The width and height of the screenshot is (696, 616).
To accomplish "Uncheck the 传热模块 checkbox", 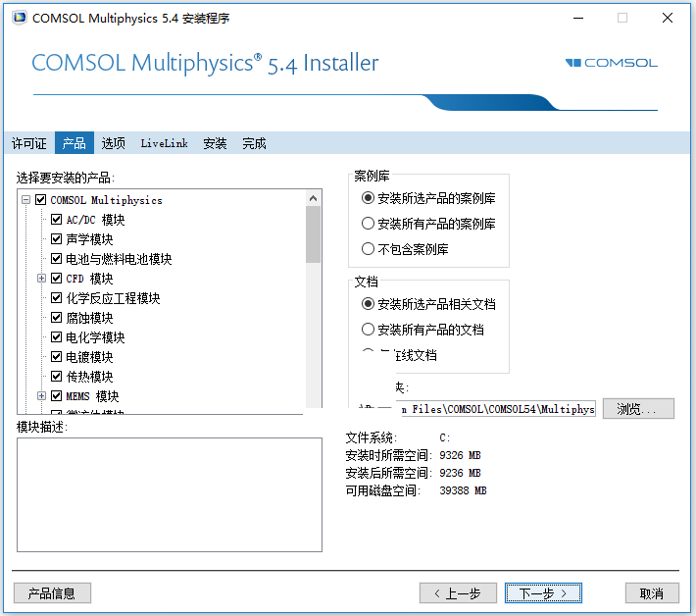I will click(x=57, y=377).
